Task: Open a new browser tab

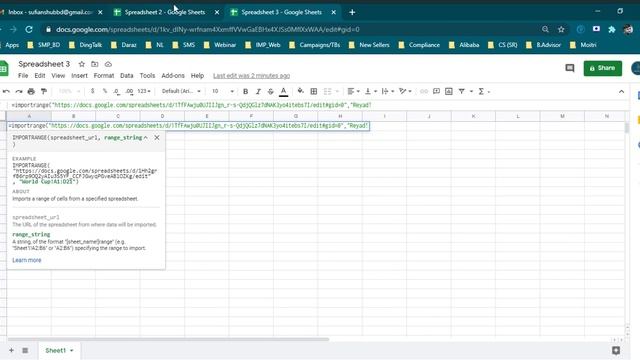Action: (x=352, y=12)
